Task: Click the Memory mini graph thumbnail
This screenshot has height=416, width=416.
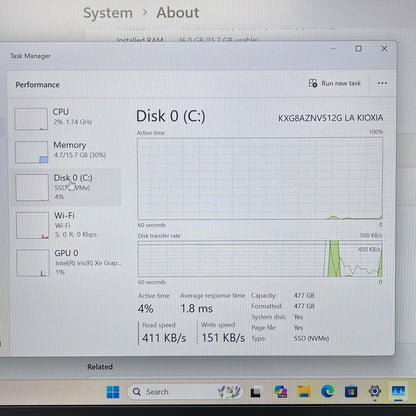Action: click(31, 152)
